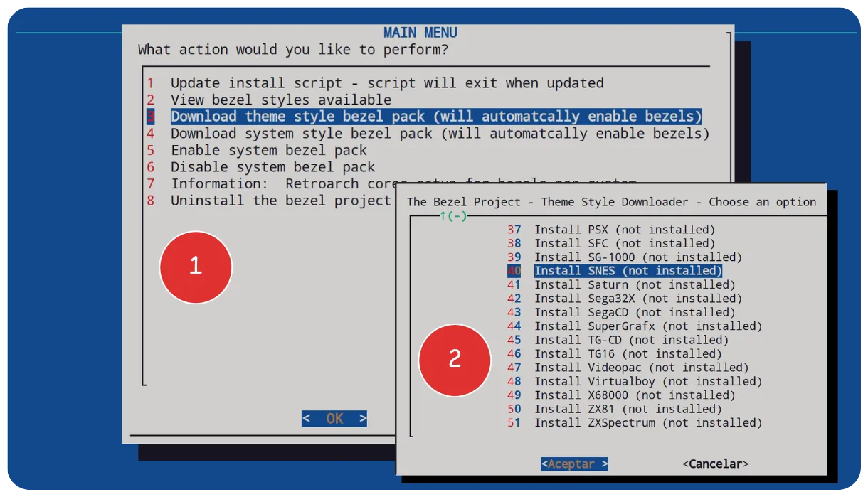The height and width of the screenshot is (497, 868).
Task: Choose Install Virtualboy entry
Action: click(x=647, y=382)
